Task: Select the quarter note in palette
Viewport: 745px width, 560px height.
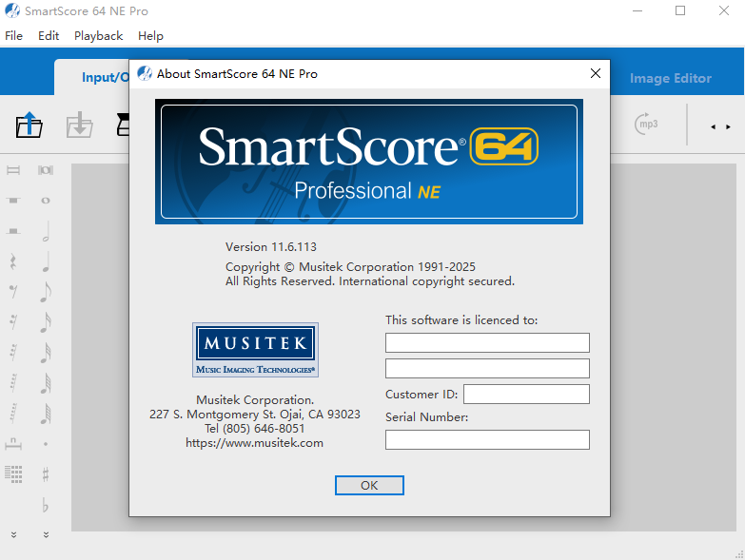Action: [46, 261]
